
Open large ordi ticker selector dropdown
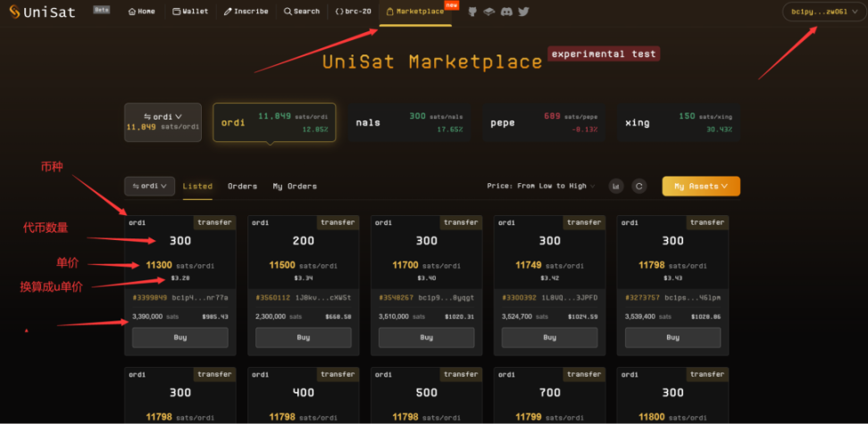click(163, 122)
